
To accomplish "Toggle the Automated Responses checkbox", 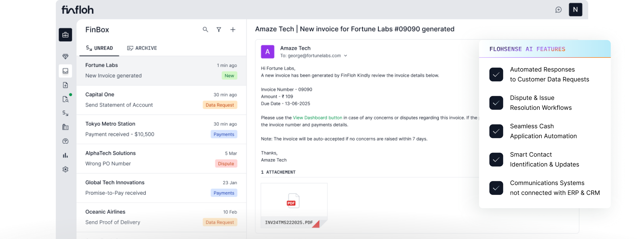I will [496, 75].
